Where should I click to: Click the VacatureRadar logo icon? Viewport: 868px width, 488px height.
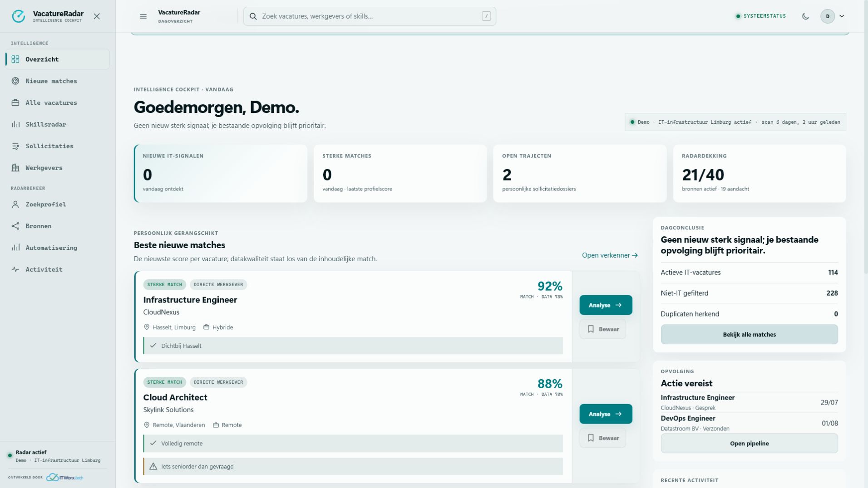pos(18,16)
